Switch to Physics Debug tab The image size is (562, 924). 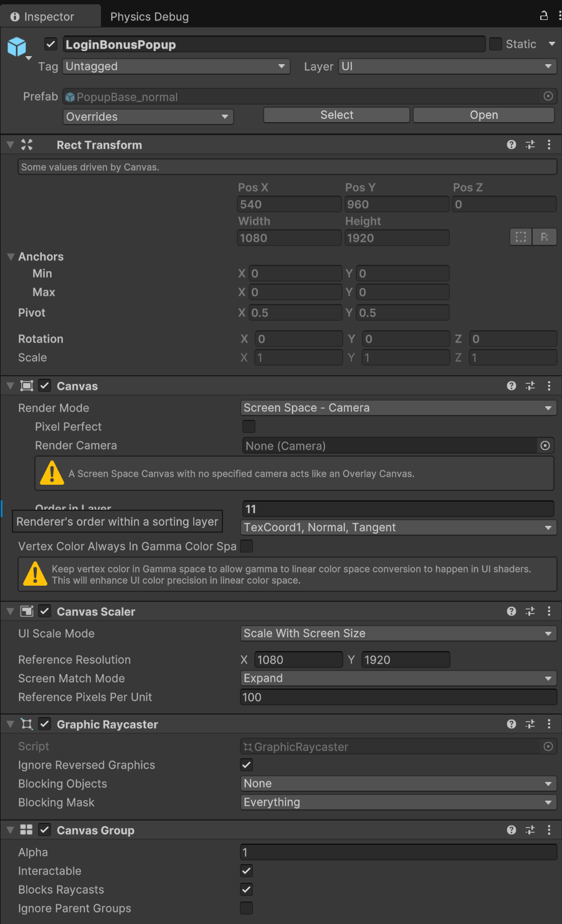150,17
